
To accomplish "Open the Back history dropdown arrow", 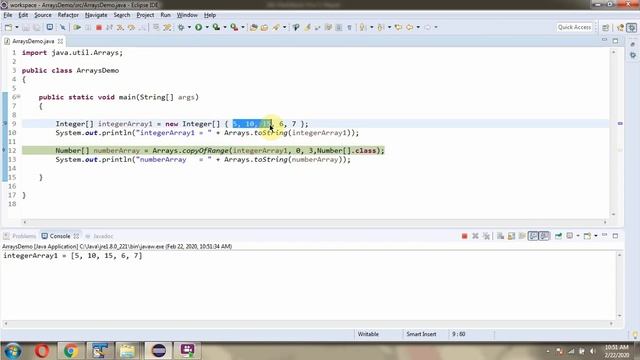I will (418, 27).
